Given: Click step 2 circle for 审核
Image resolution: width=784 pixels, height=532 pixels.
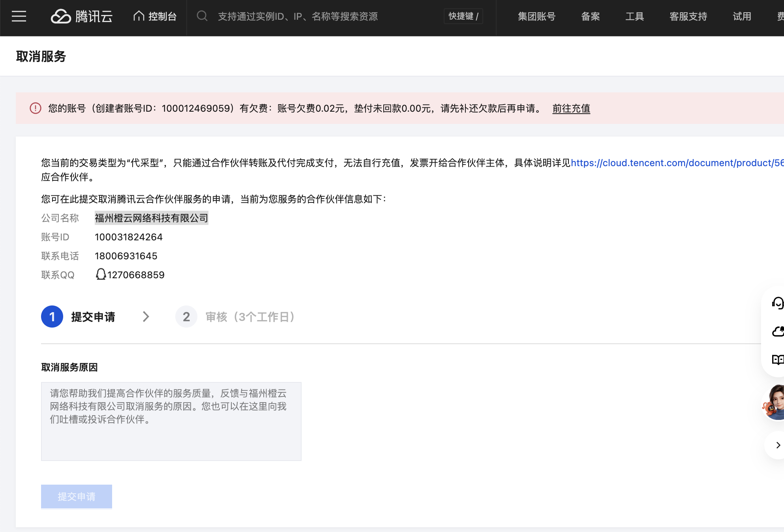Looking at the screenshot, I should click(x=186, y=317).
